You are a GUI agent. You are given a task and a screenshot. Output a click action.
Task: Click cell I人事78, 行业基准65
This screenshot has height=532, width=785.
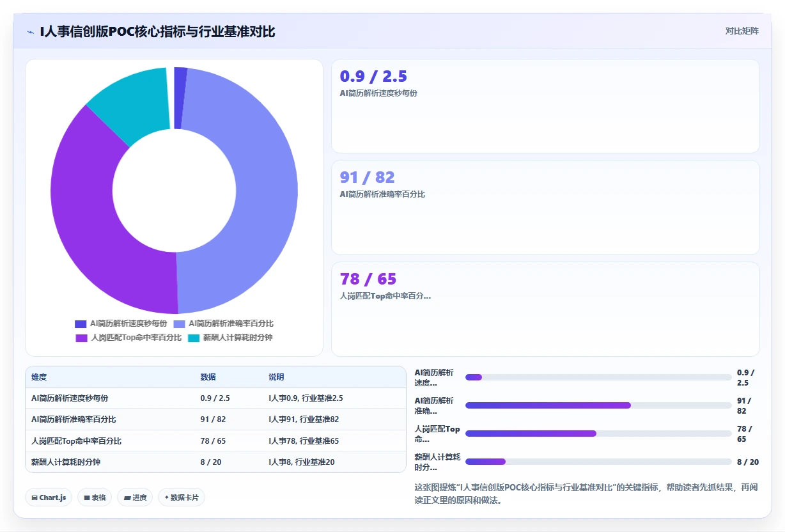tap(304, 441)
